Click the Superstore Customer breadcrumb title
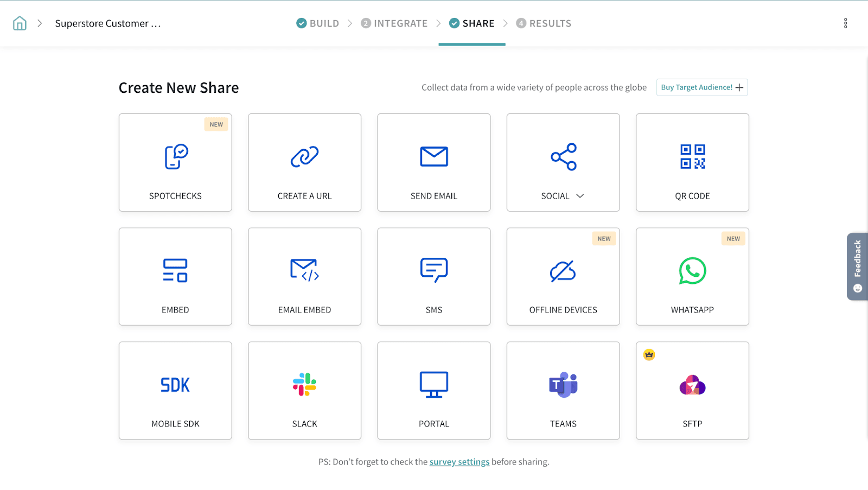This screenshot has width=868, height=490. tap(107, 23)
